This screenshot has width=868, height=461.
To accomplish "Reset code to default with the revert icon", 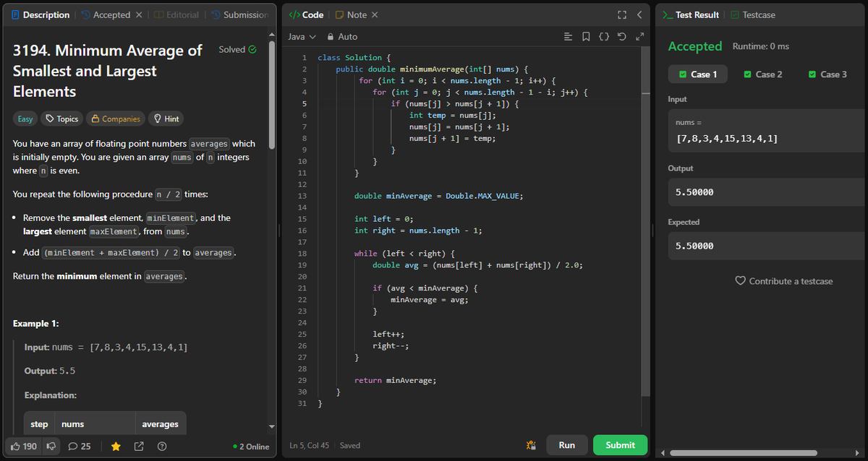I will coord(621,36).
